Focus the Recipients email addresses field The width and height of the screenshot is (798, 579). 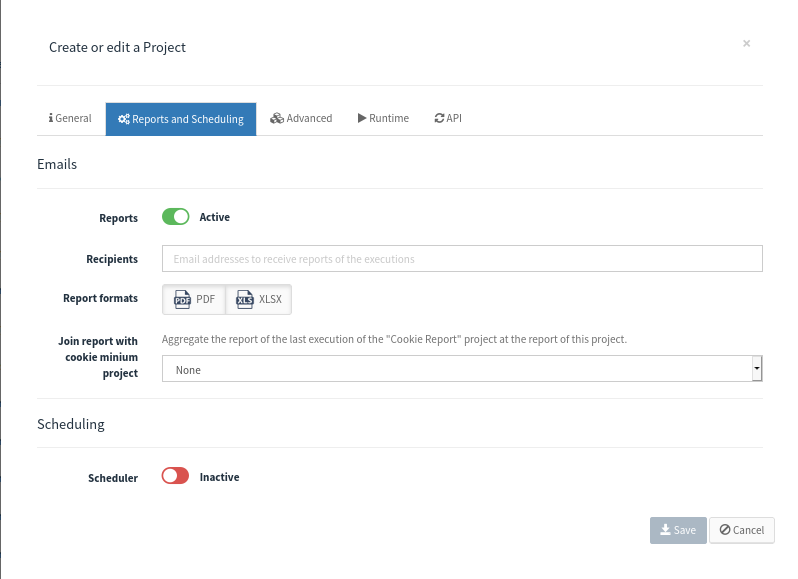tap(462, 258)
